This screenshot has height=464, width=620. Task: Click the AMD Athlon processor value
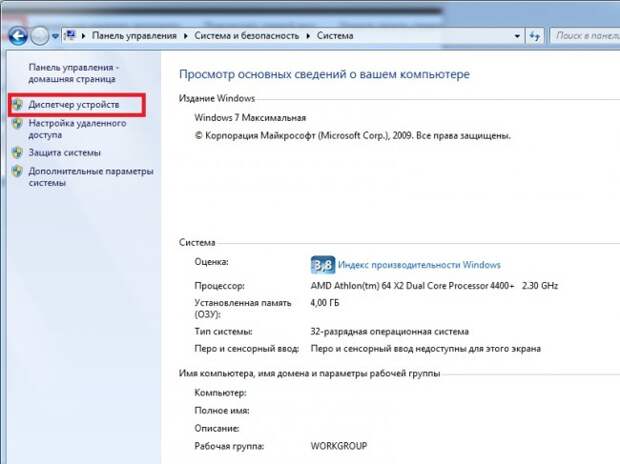pyautogui.click(x=434, y=286)
